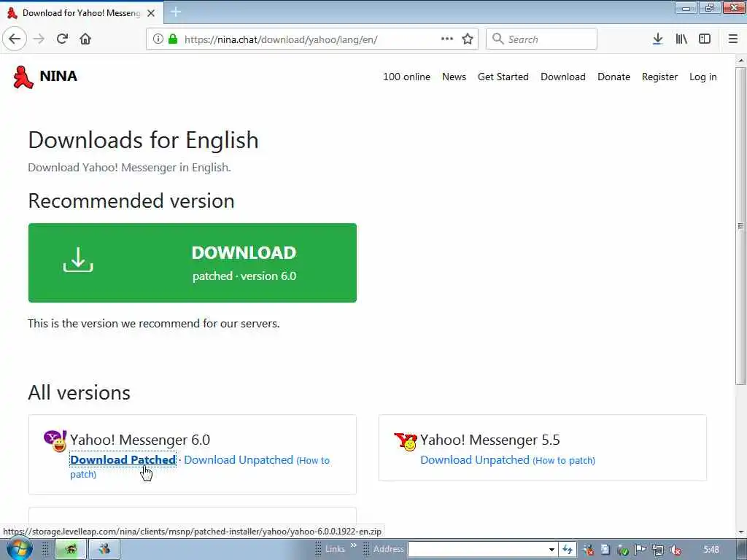Click the green DOWNLOAD patched version 6.0 button
The height and width of the screenshot is (560, 747).
pyautogui.click(x=193, y=262)
